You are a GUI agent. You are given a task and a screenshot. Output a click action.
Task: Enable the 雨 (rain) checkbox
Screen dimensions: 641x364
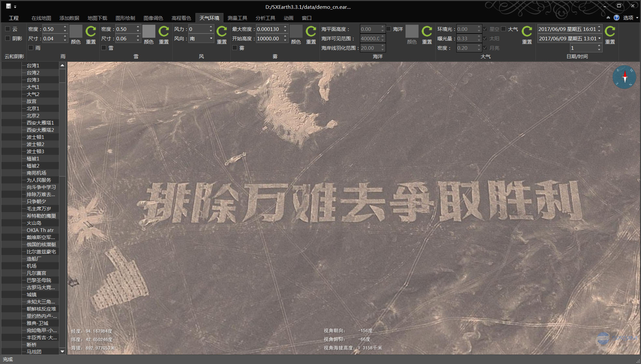click(x=31, y=48)
